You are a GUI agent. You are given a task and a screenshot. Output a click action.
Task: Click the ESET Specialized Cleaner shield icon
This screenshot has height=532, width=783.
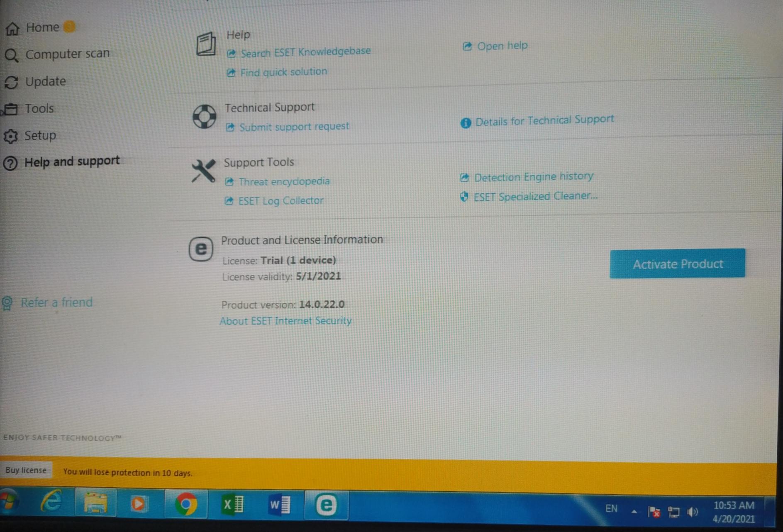point(464,197)
